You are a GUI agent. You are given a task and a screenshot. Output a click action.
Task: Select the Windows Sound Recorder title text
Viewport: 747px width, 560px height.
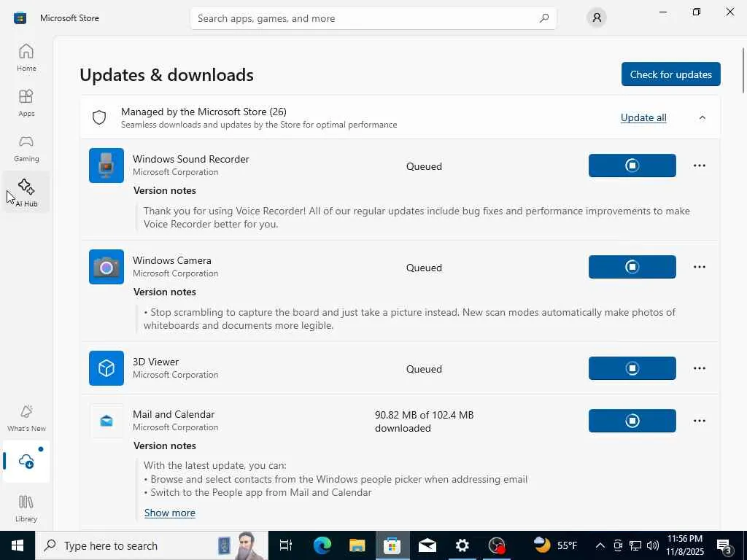click(191, 159)
